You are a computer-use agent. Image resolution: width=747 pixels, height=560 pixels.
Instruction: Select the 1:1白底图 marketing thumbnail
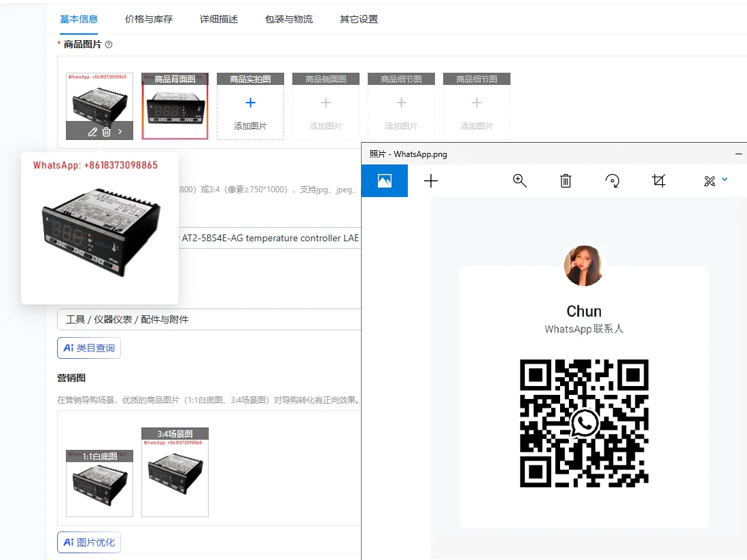coord(99,483)
